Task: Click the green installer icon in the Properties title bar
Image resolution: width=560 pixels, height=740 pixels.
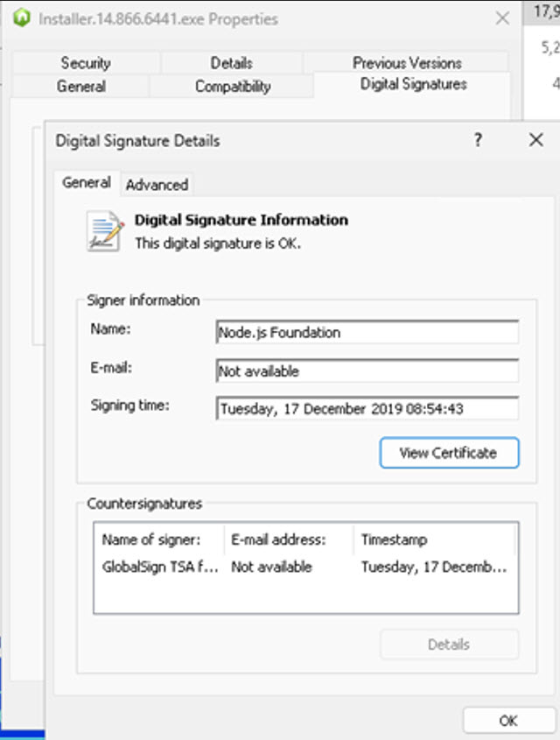Action: point(22,18)
